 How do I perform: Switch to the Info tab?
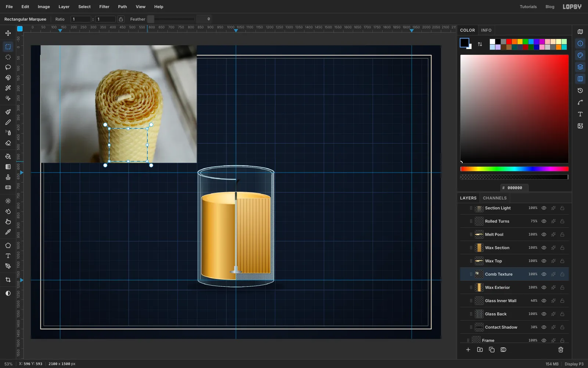pyautogui.click(x=486, y=30)
